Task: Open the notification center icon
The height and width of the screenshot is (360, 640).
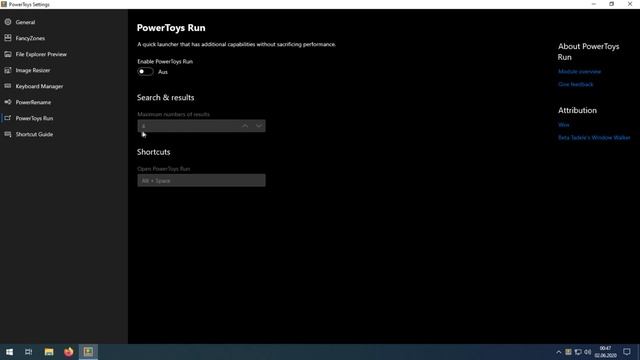Action: click(627, 352)
